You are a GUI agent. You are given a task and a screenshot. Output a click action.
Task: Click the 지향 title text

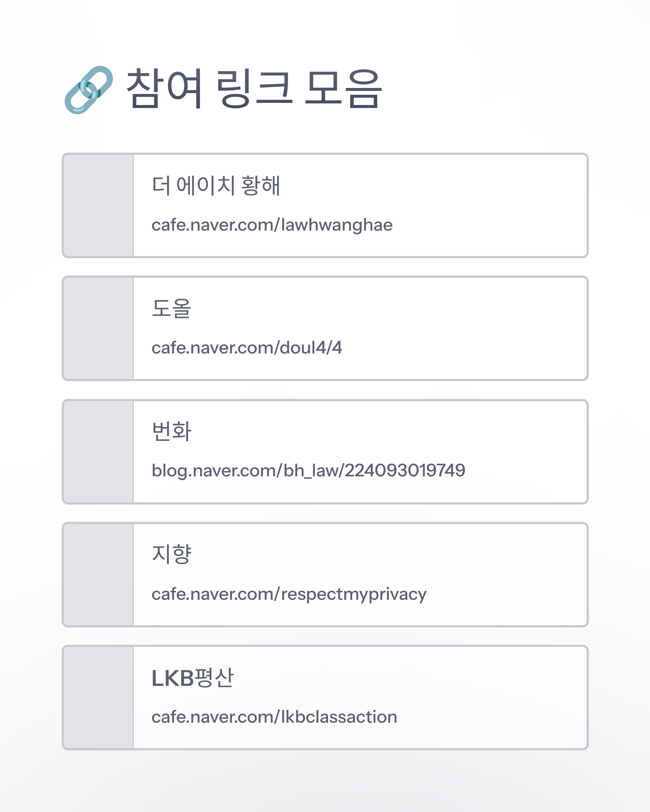(x=171, y=554)
